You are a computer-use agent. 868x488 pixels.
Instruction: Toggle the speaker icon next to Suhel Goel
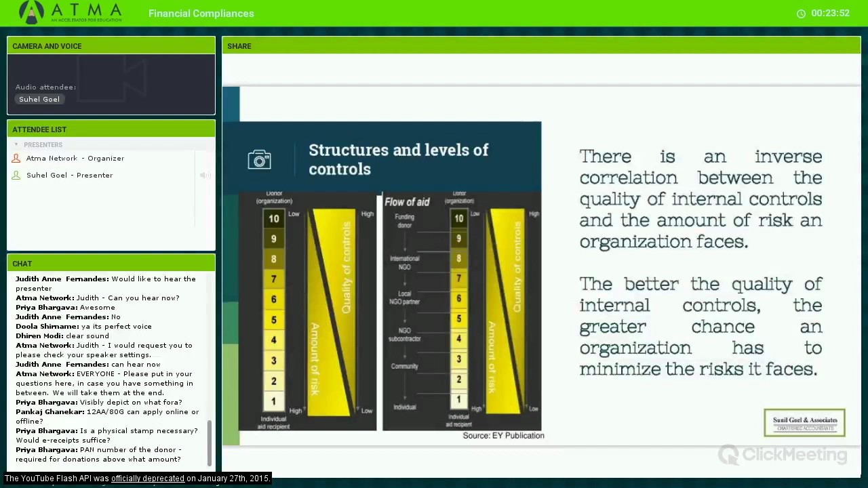(204, 176)
